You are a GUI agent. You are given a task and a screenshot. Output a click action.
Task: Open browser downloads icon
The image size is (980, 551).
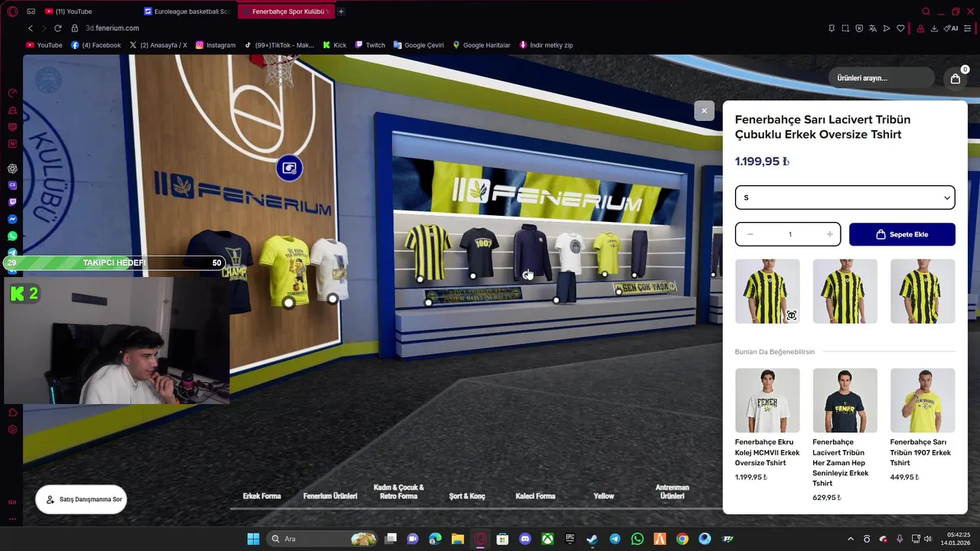click(934, 28)
